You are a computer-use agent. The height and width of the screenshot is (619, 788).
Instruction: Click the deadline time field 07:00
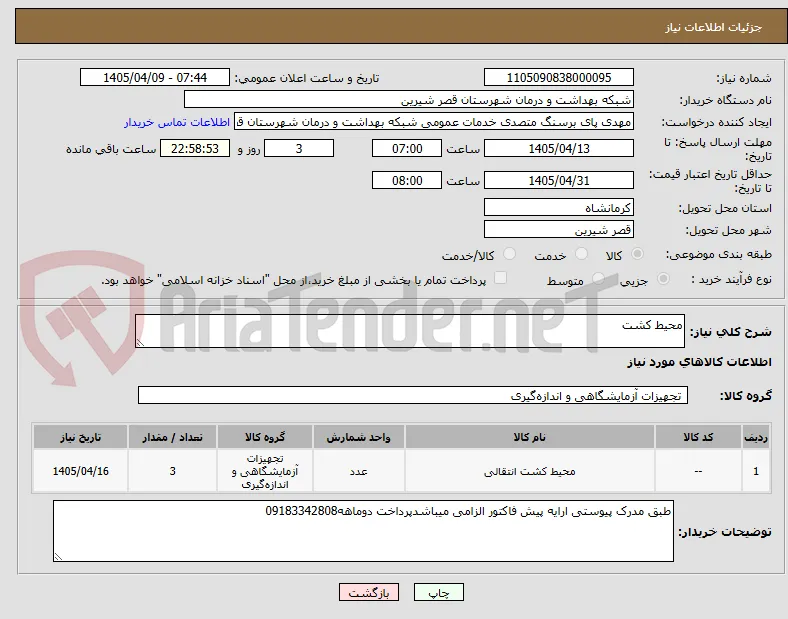tap(407, 148)
